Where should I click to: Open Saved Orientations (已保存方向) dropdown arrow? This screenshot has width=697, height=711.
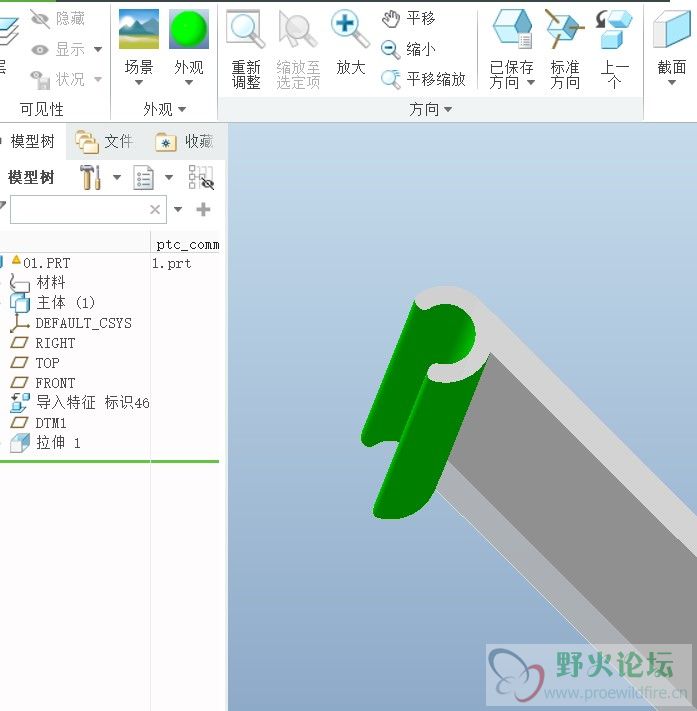(x=531, y=83)
